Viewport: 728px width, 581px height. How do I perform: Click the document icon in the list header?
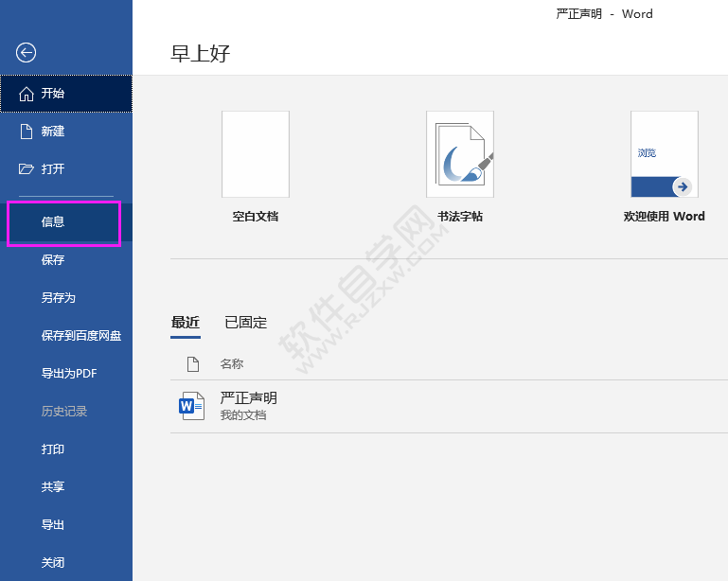193,363
